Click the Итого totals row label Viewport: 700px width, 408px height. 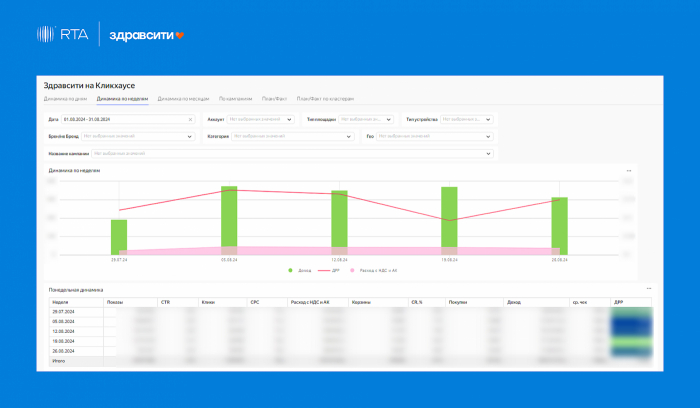[58, 361]
